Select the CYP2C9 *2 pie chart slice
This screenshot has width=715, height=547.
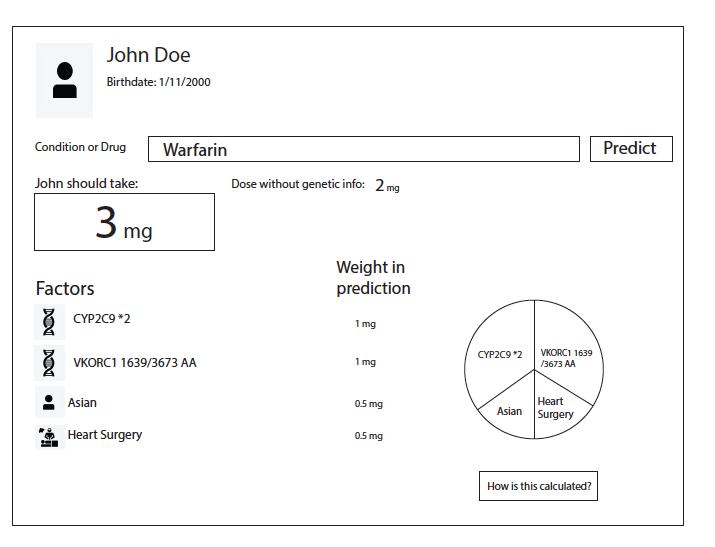pyautogui.click(x=499, y=354)
